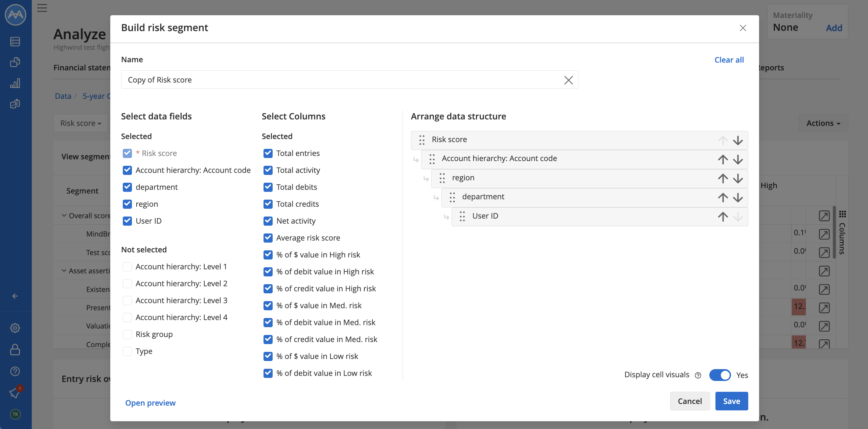This screenshot has width=868, height=429.
Task: Open the hamburger menu icon
Action: (42, 8)
